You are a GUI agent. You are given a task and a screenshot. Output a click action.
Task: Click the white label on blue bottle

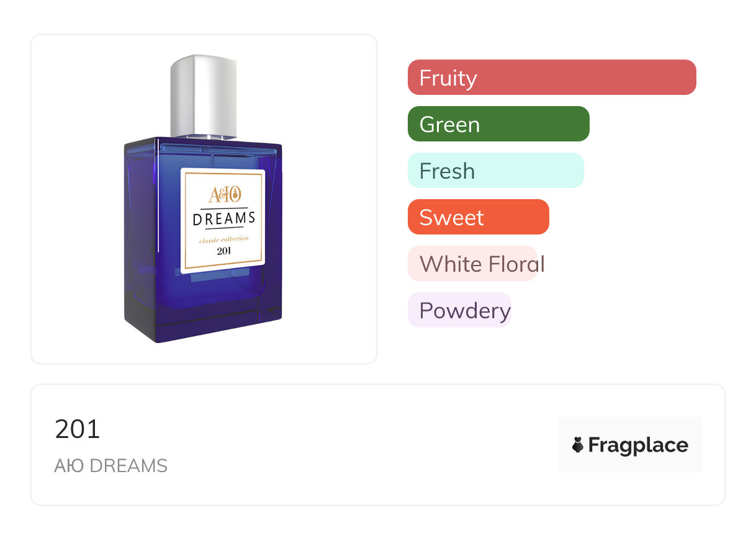coord(223,221)
